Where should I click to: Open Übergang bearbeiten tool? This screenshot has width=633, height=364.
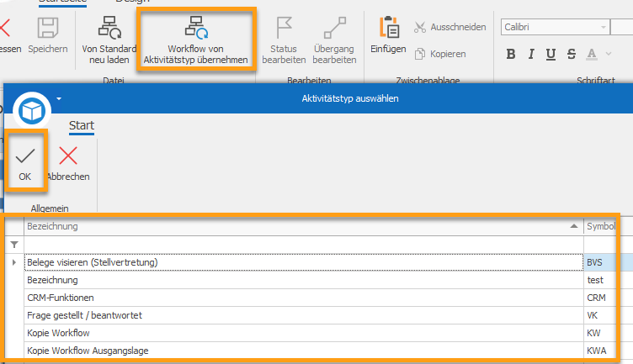pyautogui.click(x=335, y=40)
